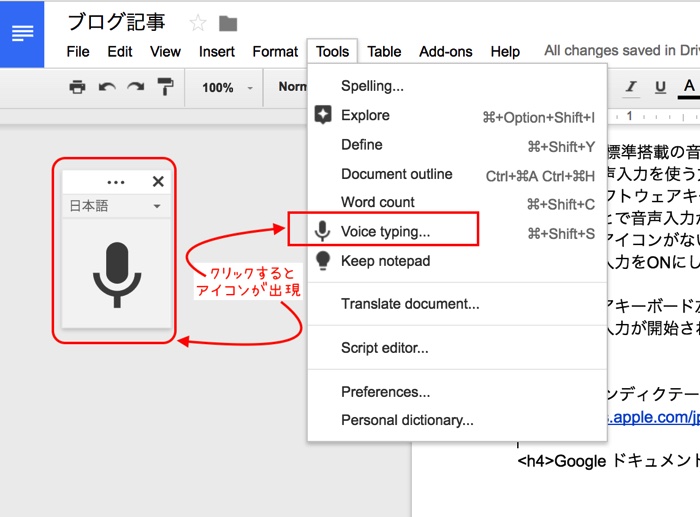
Task: Select the paint format roller
Action: tap(165, 87)
